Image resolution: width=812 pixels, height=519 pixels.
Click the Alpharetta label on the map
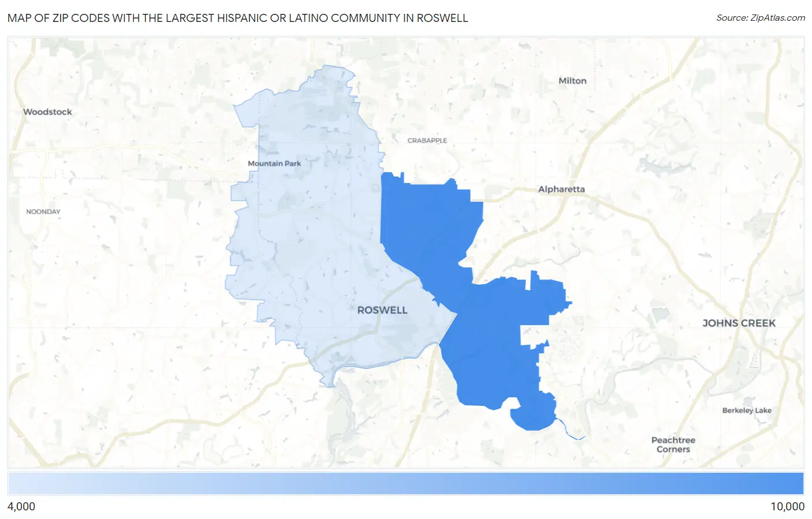click(561, 189)
